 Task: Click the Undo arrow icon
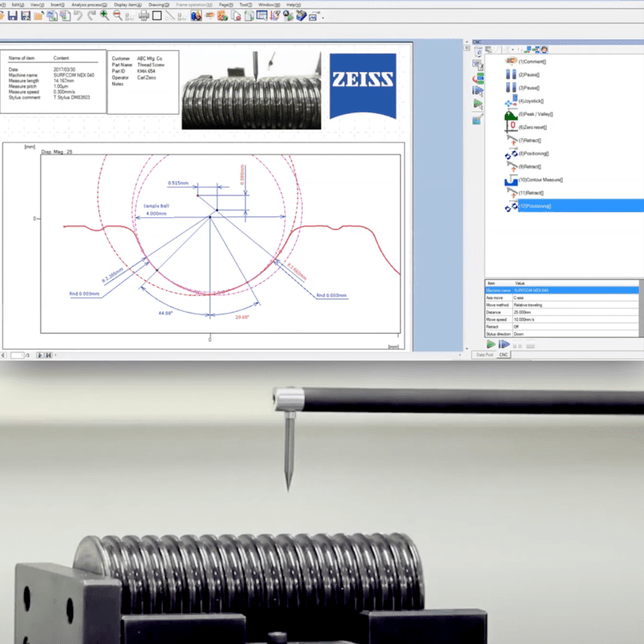pos(78,16)
